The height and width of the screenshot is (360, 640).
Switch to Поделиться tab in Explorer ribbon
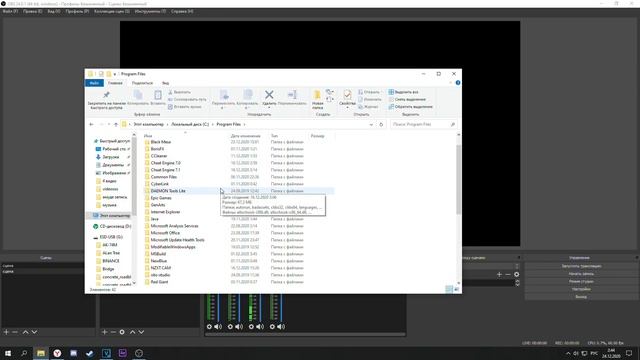point(142,83)
